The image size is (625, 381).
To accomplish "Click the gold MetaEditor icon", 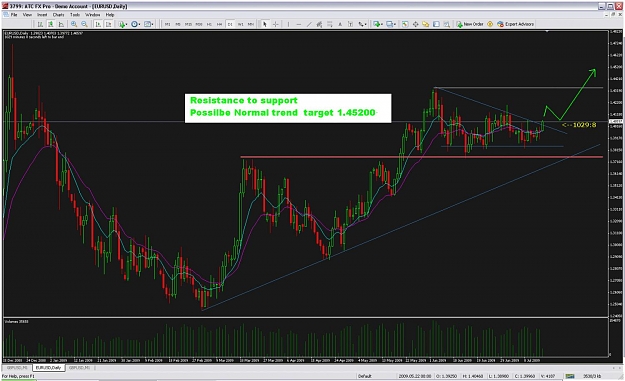I will pos(490,24).
